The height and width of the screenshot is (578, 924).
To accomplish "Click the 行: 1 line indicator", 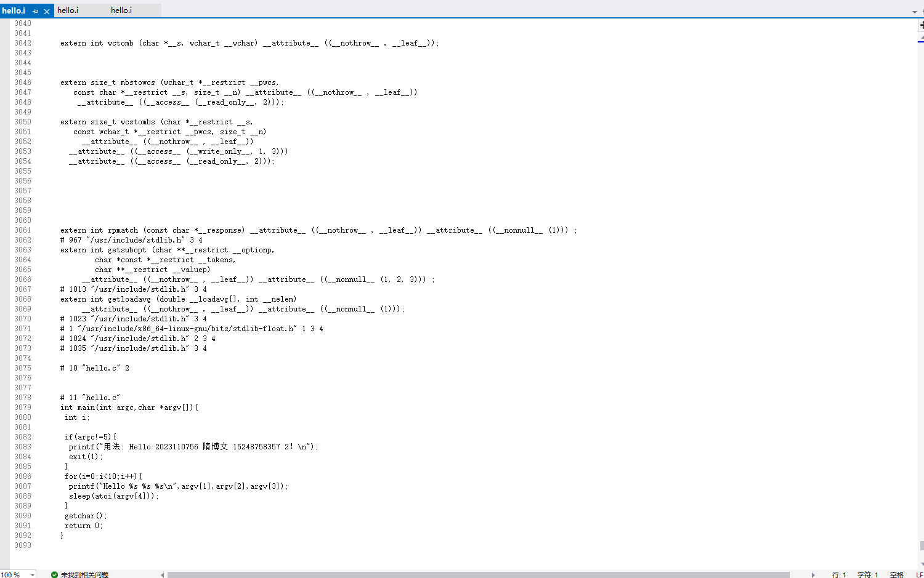I will pyautogui.click(x=839, y=575).
